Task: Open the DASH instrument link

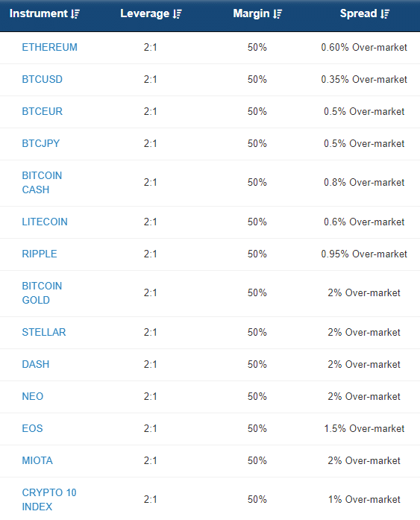Action: pos(36,364)
